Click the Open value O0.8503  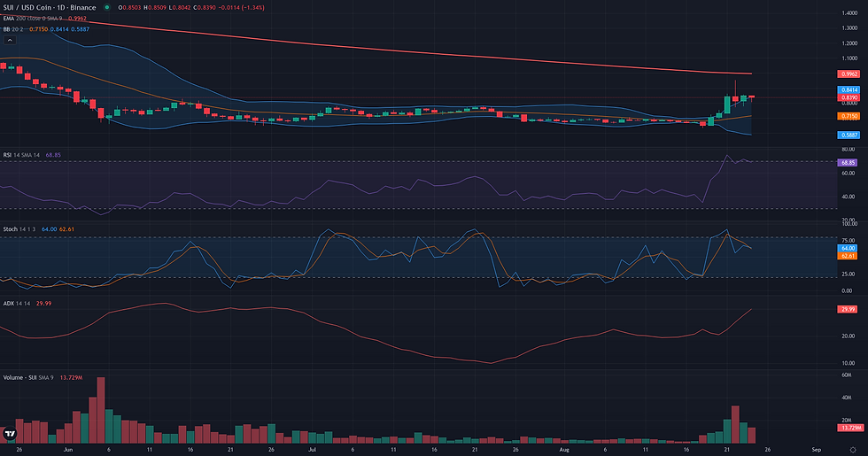(129, 8)
